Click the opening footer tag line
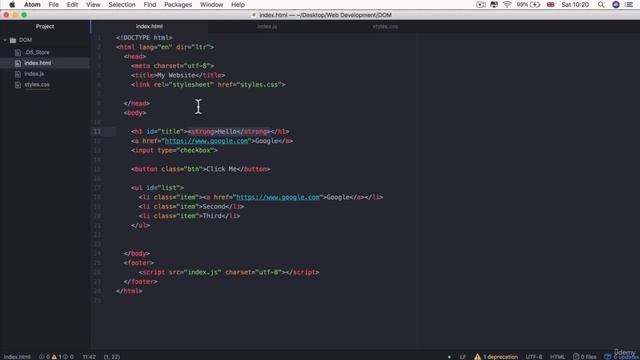 click(x=139, y=263)
